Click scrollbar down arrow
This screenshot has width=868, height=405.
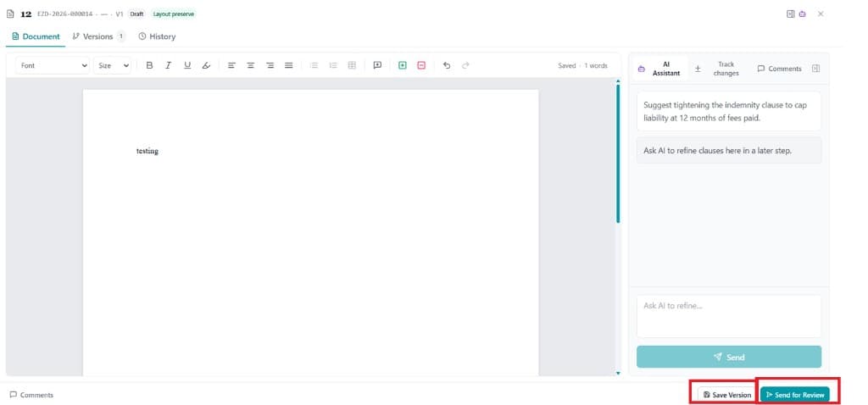[618, 374]
